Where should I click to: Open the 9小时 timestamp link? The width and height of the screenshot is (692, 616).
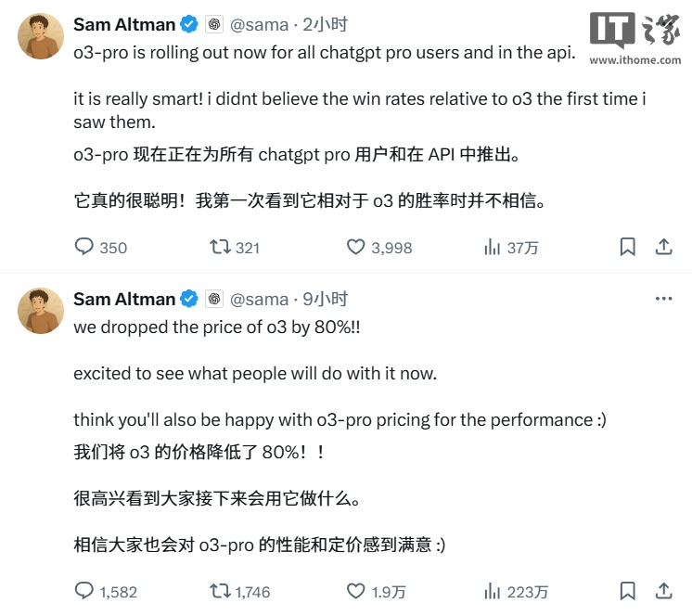(x=325, y=299)
